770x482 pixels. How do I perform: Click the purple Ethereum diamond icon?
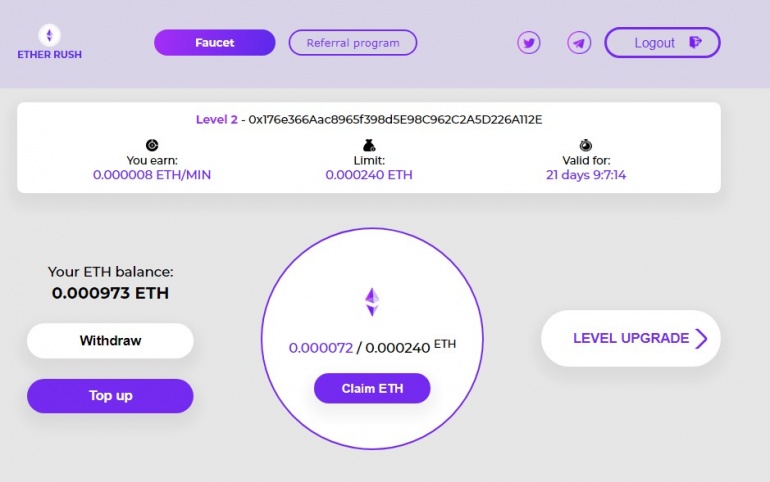pyautogui.click(x=372, y=301)
